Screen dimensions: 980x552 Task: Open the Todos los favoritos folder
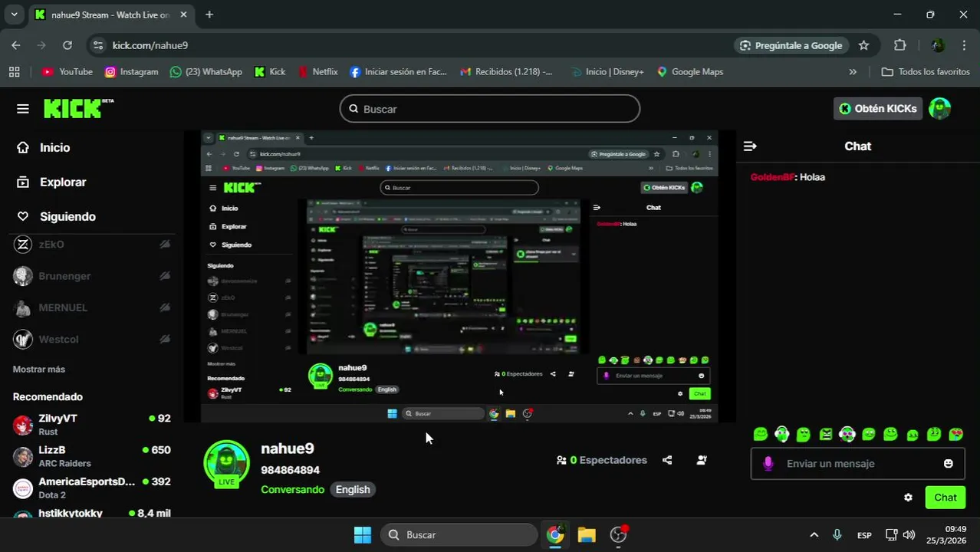tap(926, 71)
